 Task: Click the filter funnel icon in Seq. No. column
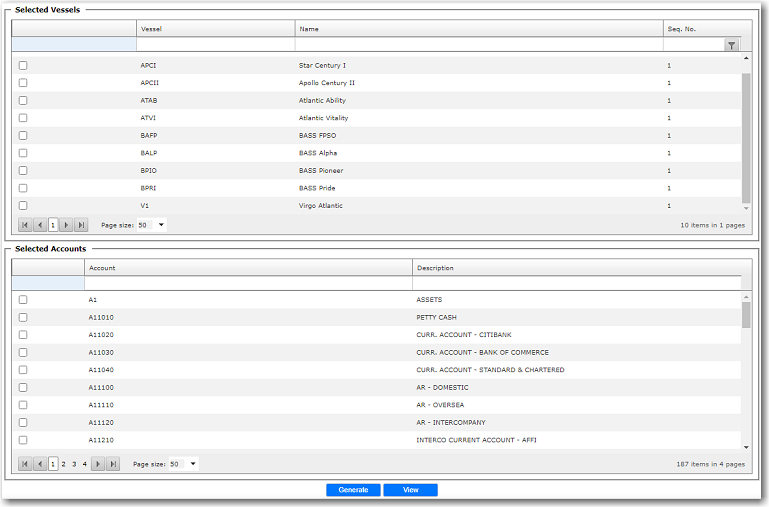(731, 45)
